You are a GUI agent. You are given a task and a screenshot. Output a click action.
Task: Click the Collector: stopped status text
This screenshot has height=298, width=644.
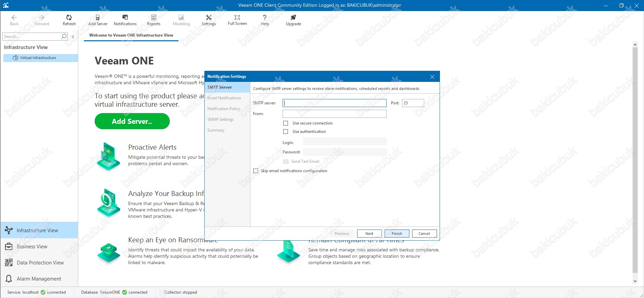(x=181, y=292)
